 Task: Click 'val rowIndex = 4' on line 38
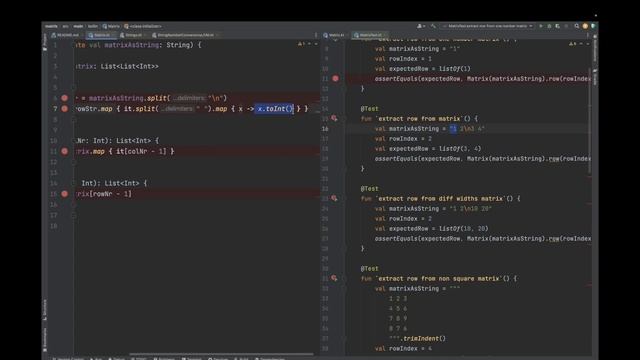(x=403, y=349)
